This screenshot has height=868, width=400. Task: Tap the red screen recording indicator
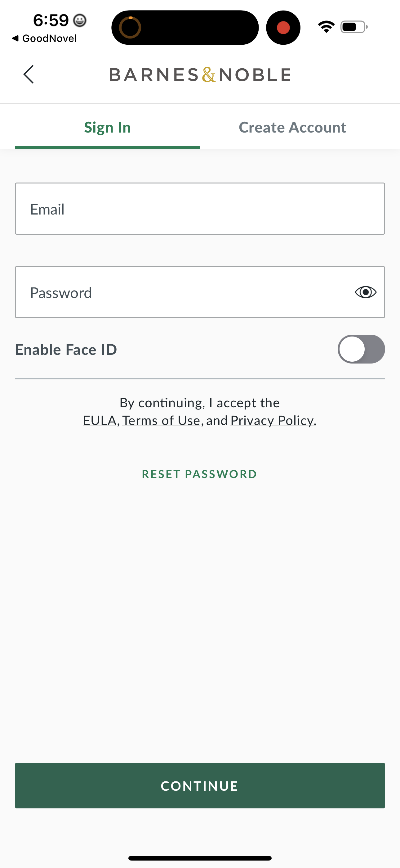pos(283,28)
